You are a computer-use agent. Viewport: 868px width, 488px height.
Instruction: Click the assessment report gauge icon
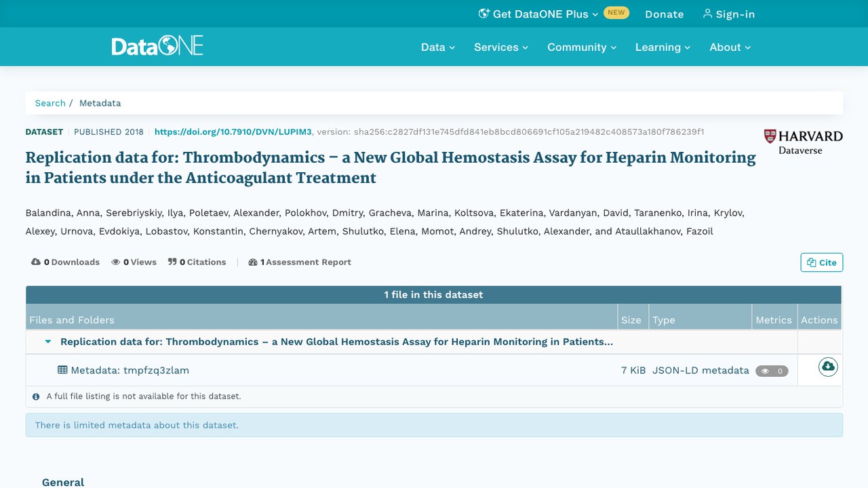253,262
